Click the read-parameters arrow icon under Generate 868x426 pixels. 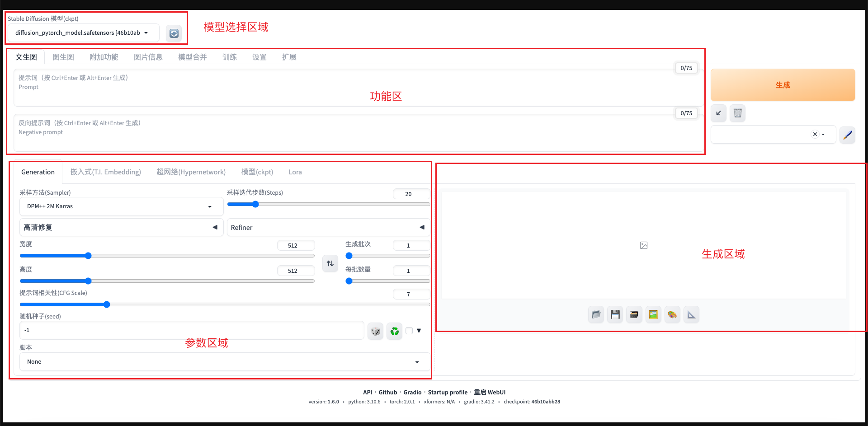718,113
